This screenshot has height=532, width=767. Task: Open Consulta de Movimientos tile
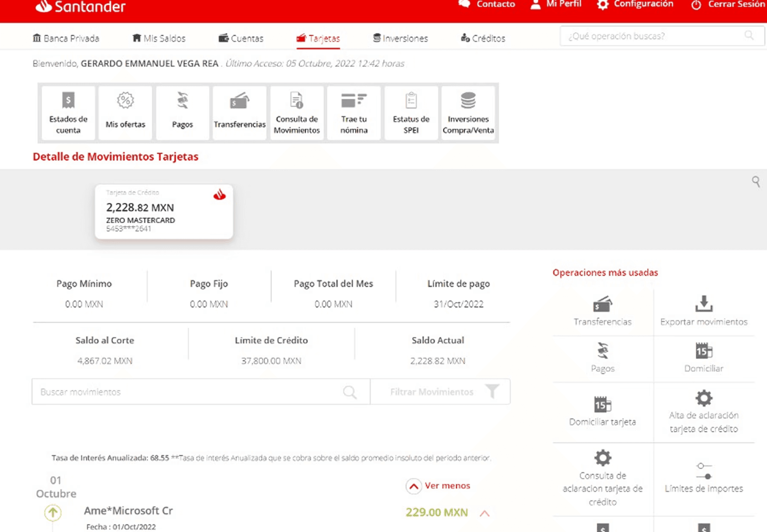tap(297, 113)
